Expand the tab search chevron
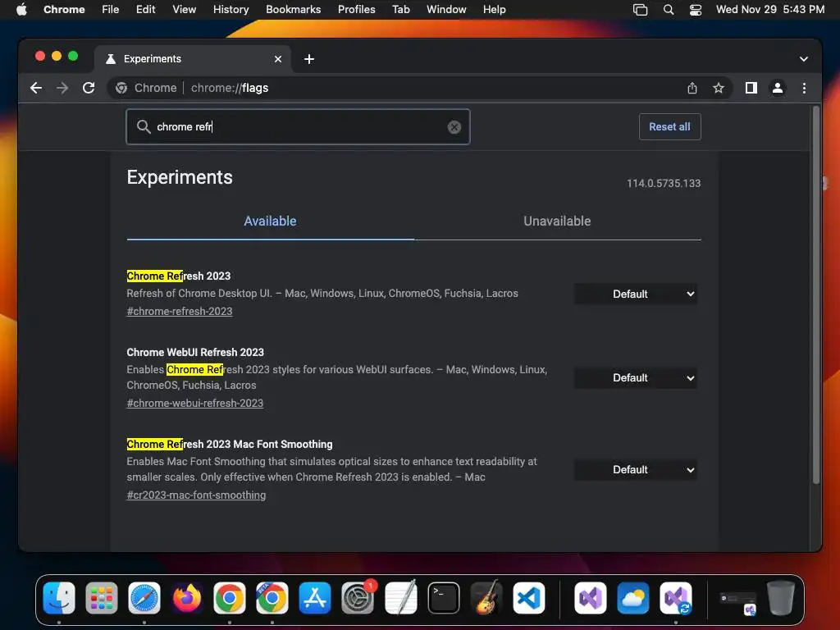Viewport: 840px width, 630px height. click(804, 59)
